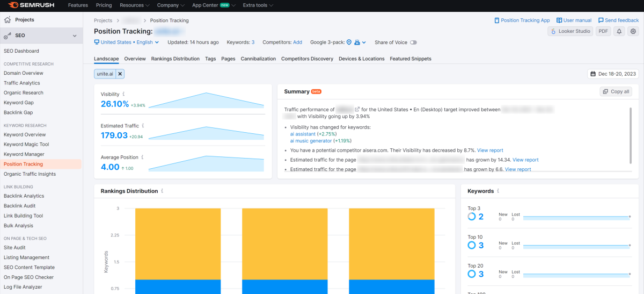The image size is (644, 294).
Task: Select the Landscape tab
Action: click(106, 59)
